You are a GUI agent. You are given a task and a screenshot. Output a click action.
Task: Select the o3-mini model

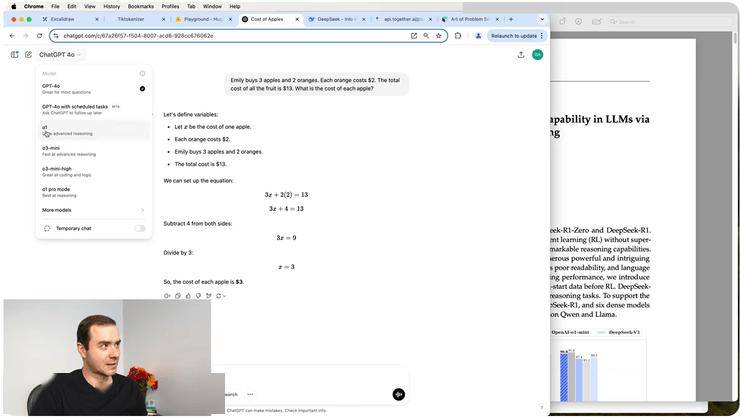93,151
